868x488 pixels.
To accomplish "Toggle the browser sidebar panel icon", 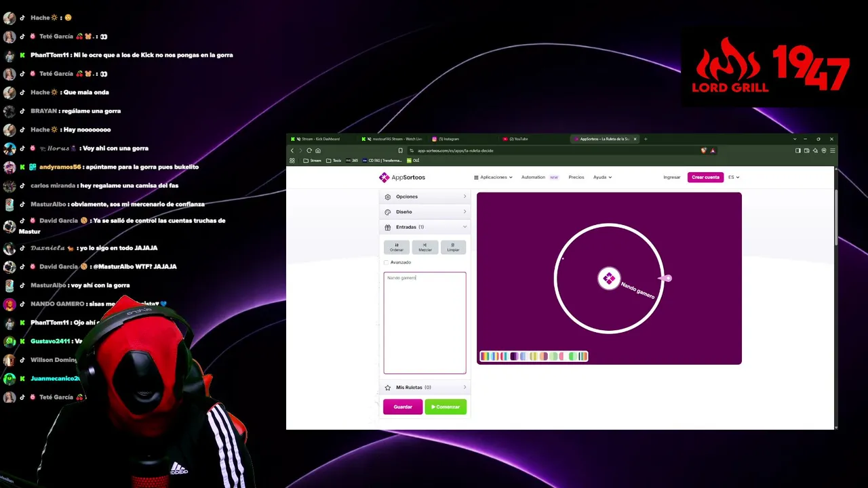I will [798, 150].
